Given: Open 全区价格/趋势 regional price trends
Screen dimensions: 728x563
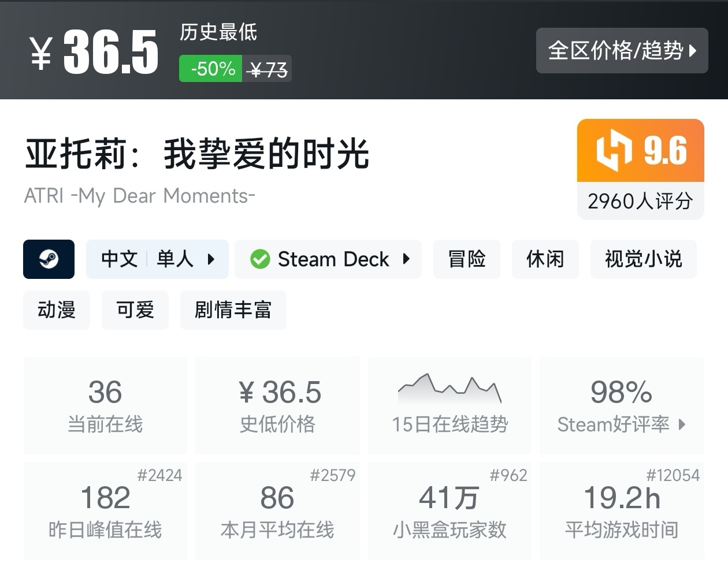Looking at the screenshot, I should coord(622,51).
